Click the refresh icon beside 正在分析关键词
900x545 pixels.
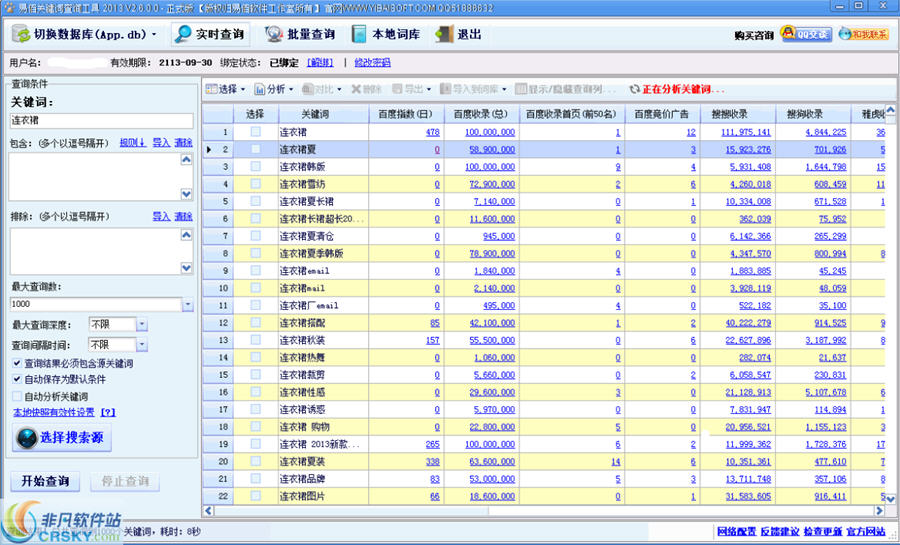point(634,89)
